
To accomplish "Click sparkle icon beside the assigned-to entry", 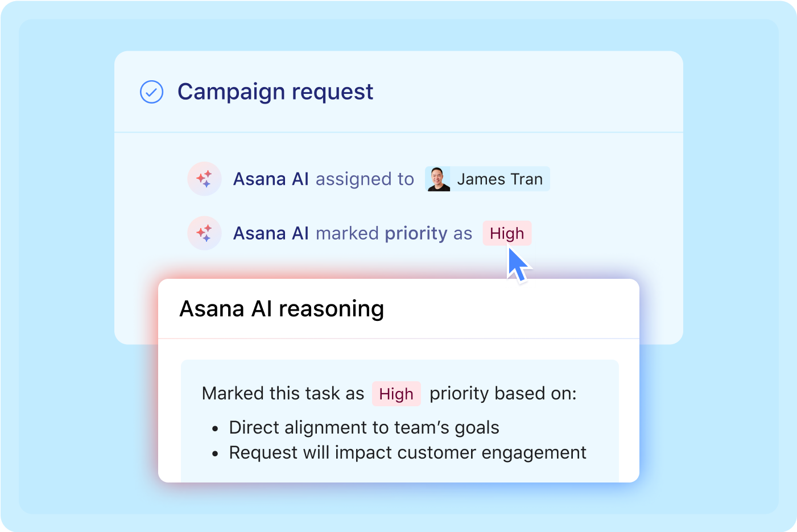I will (x=204, y=179).
